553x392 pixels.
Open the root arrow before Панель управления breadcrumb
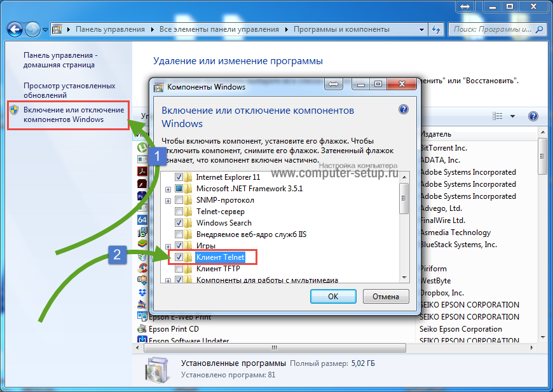pos(69,30)
